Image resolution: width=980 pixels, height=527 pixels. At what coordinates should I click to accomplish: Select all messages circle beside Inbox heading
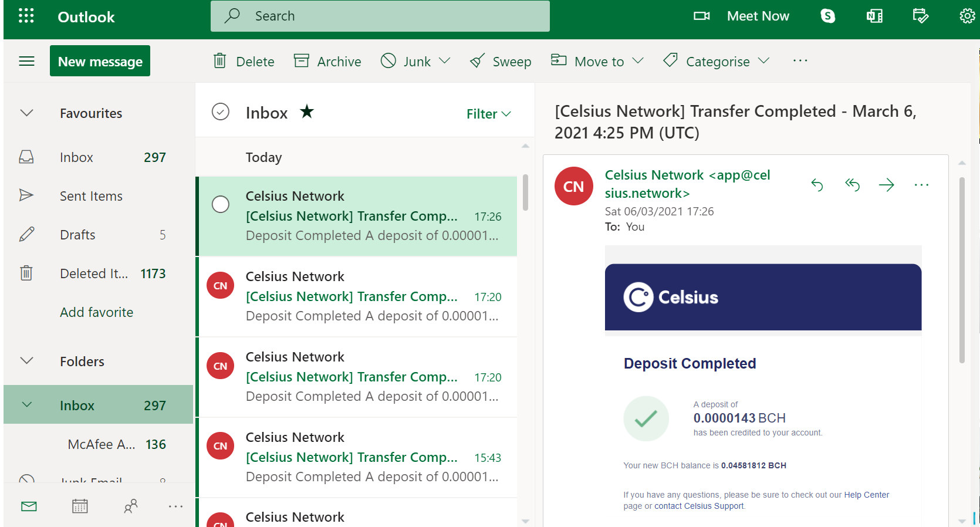[220, 112]
